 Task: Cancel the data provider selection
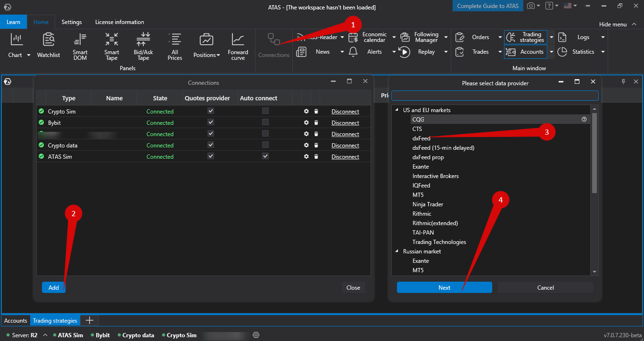point(545,287)
